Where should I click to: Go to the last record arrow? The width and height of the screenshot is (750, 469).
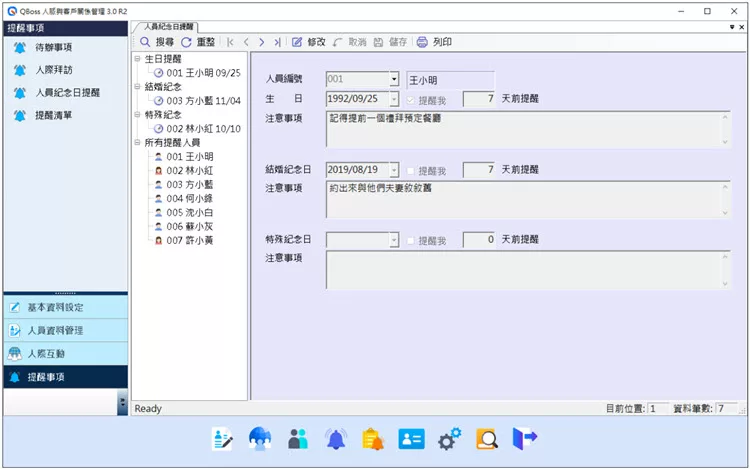[277, 43]
